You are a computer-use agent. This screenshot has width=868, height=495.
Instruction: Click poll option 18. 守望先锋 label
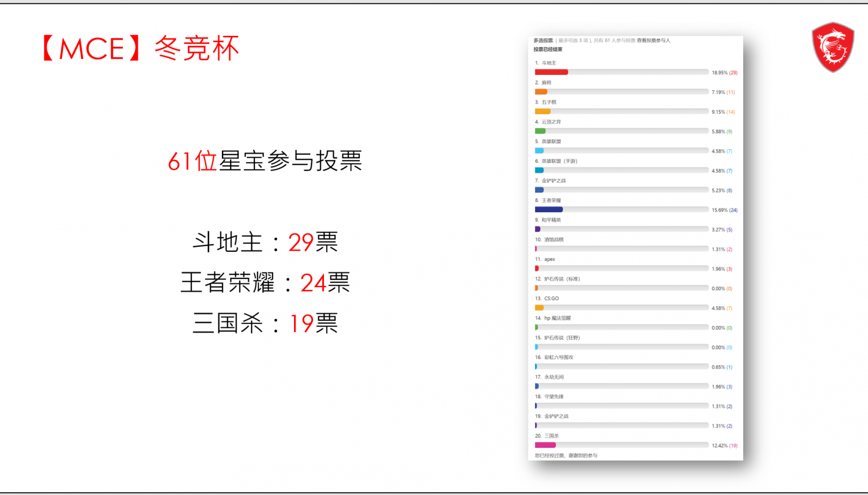coord(549,397)
